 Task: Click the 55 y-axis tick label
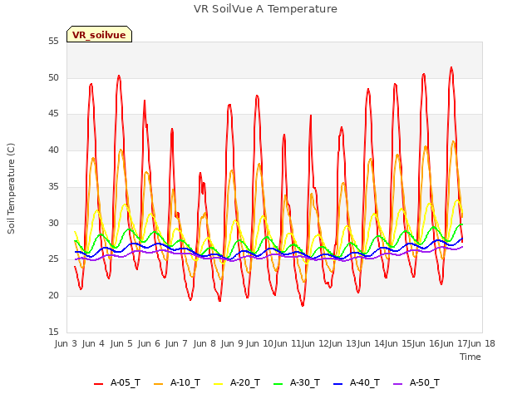pyautogui.click(x=53, y=42)
